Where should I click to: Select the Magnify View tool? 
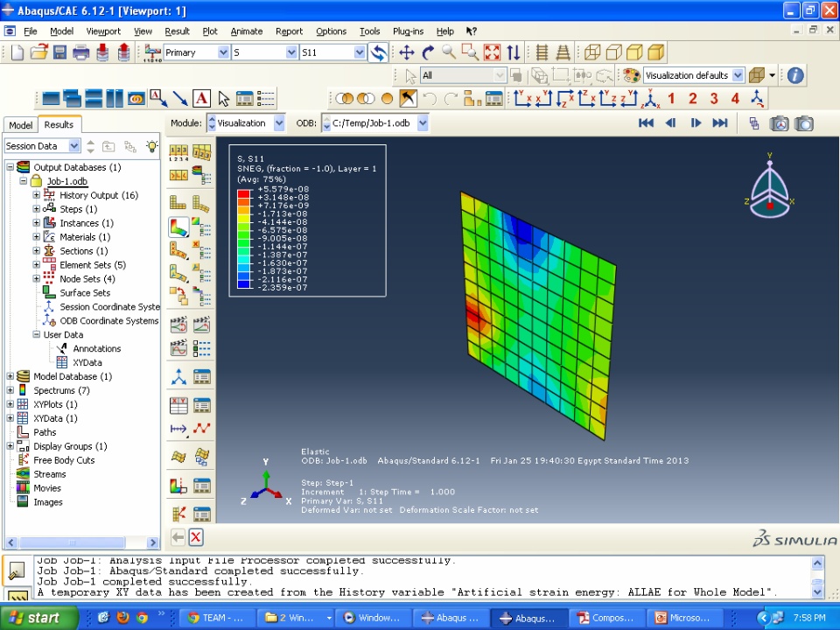coord(448,52)
